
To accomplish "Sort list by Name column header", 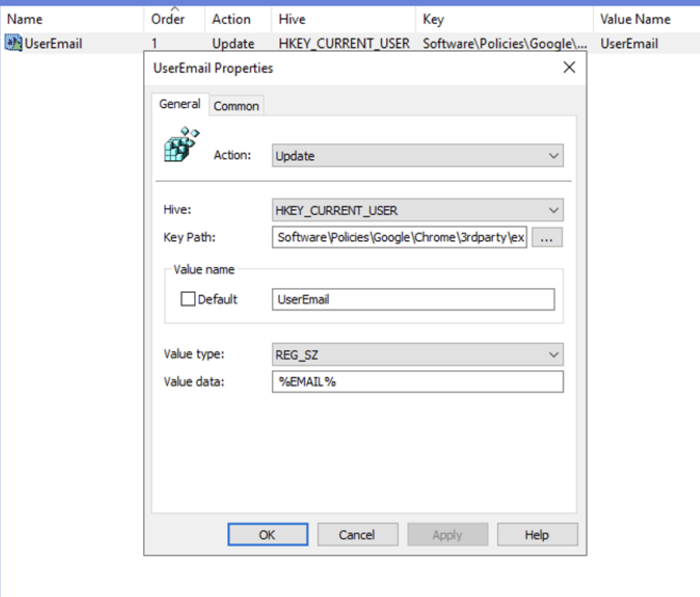I will pos(24,19).
